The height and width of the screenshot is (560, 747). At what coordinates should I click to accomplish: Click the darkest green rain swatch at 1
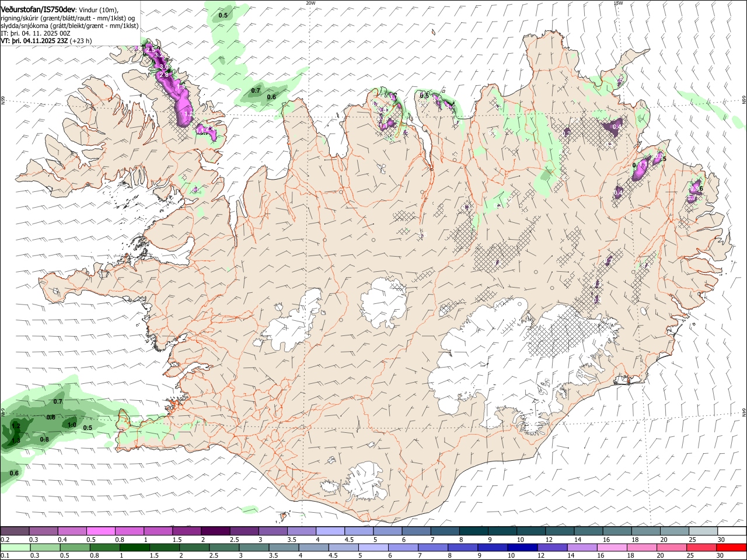[x=135, y=547]
